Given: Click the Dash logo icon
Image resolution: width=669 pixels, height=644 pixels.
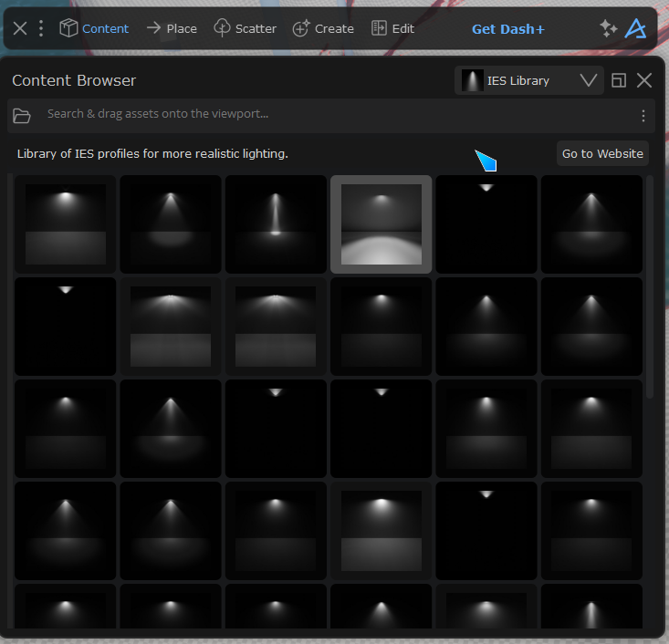Looking at the screenshot, I should 636,28.
